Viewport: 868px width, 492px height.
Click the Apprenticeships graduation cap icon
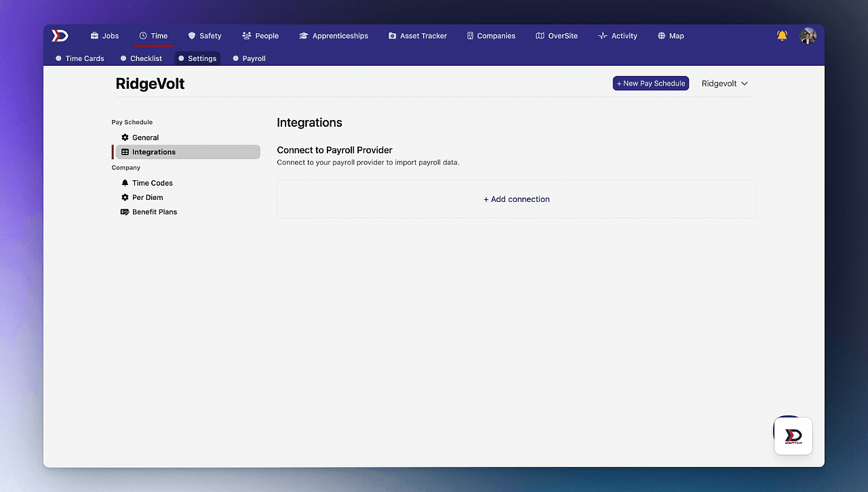(304, 36)
